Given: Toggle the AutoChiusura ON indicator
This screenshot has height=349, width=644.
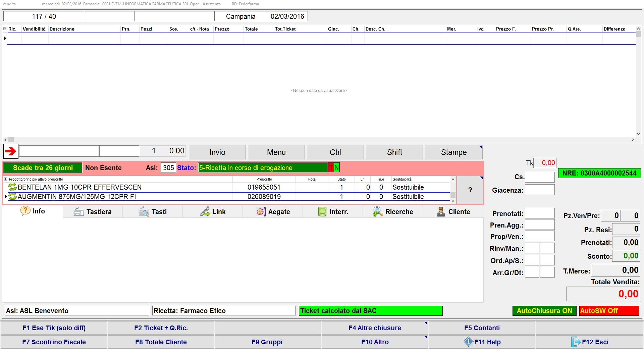Looking at the screenshot, I should [544, 311].
